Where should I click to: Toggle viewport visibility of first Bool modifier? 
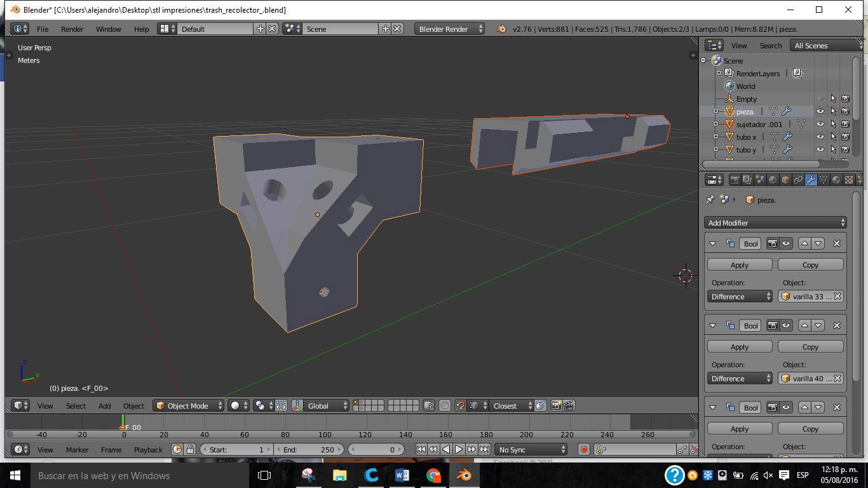point(786,243)
